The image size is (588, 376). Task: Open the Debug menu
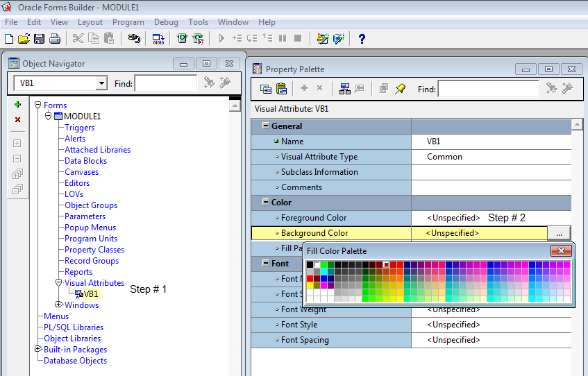point(166,22)
